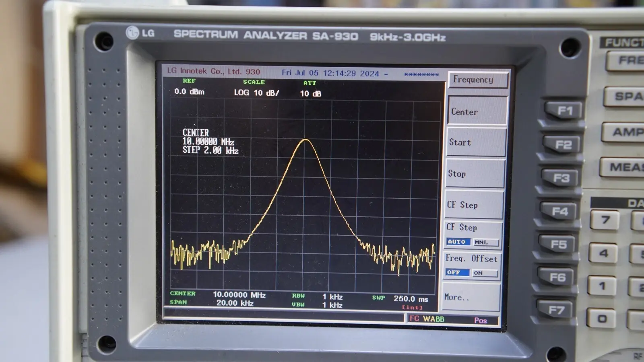The image size is (644, 362).
Task: Select the Stop frequency softkey
Action: [475, 174]
